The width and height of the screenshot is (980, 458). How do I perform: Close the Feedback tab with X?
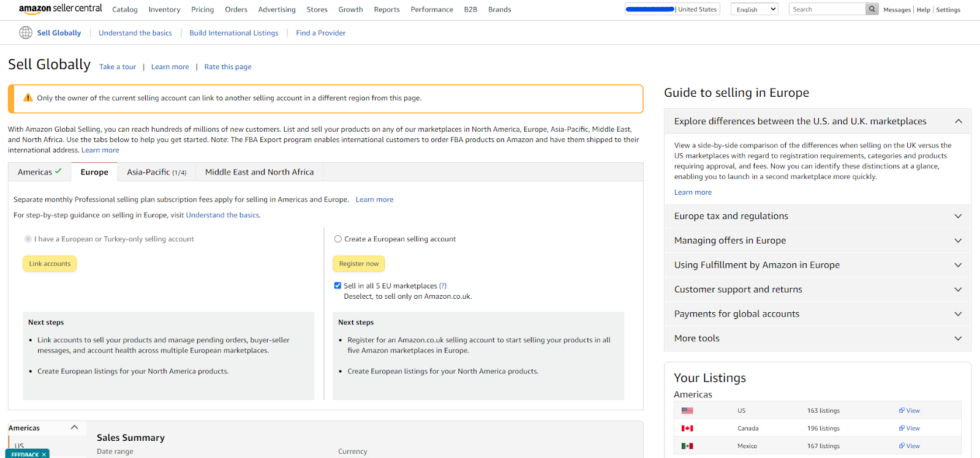click(44, 454)
